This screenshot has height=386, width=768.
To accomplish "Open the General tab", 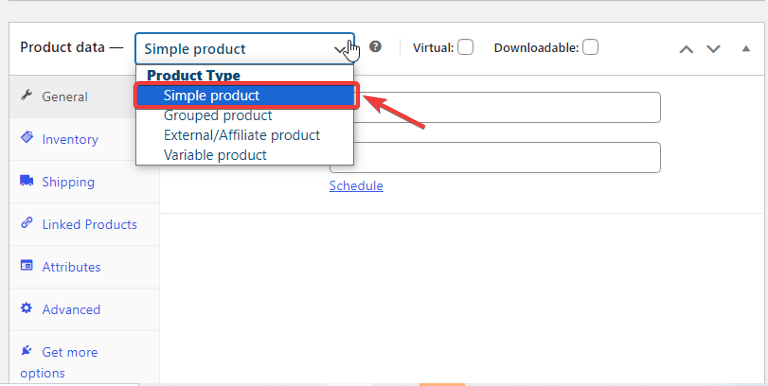I will coord(84,96).
